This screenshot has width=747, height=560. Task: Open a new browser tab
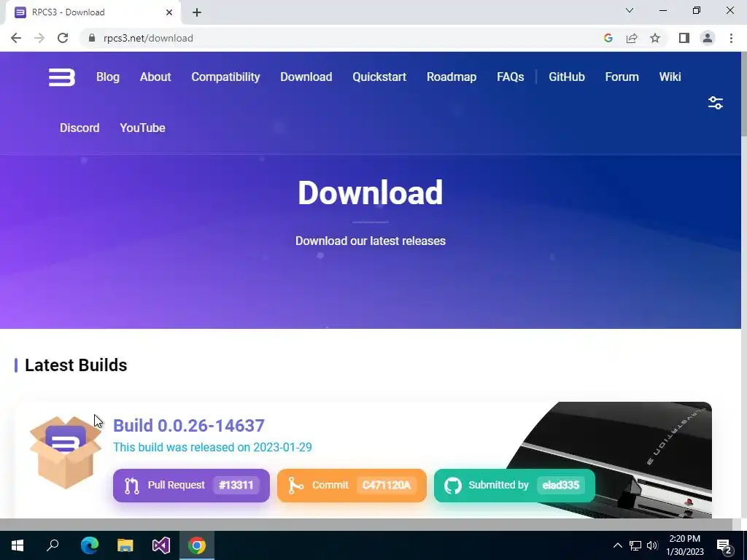pos(197,12)
